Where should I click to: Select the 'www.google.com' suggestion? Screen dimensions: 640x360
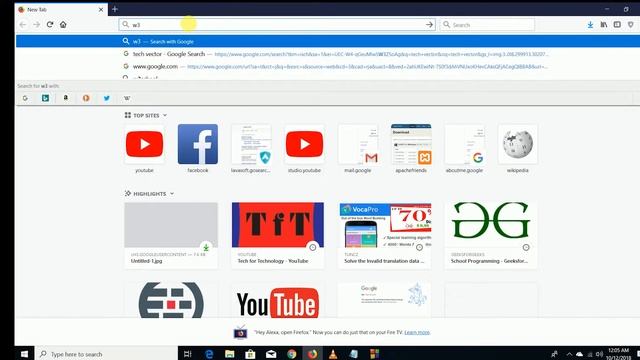328,66
